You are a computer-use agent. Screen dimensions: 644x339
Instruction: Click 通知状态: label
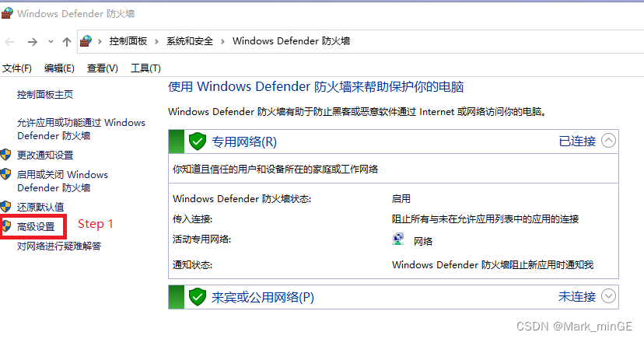192,265
